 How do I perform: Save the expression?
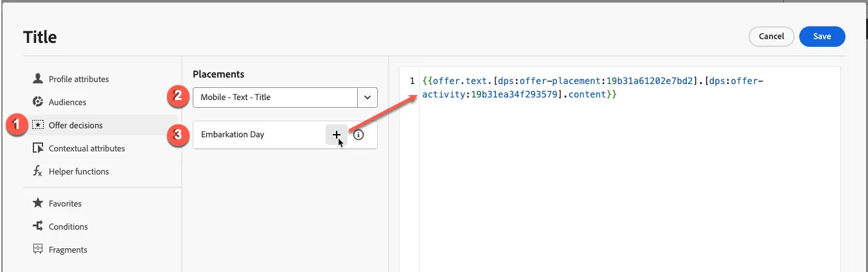click(x=822, y=37)
